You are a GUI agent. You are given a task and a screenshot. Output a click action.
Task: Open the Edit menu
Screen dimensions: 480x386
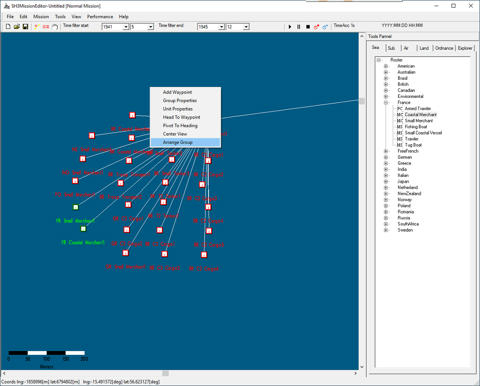[23, 16]
